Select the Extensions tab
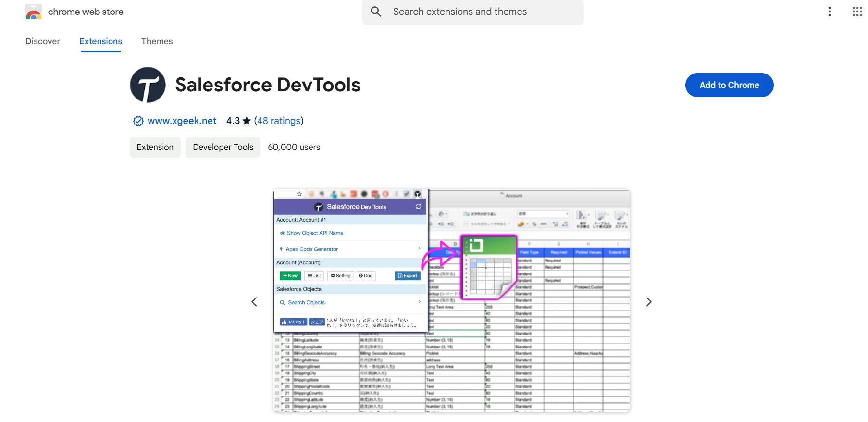The image size is (868, 422). (x=101, y=41)
